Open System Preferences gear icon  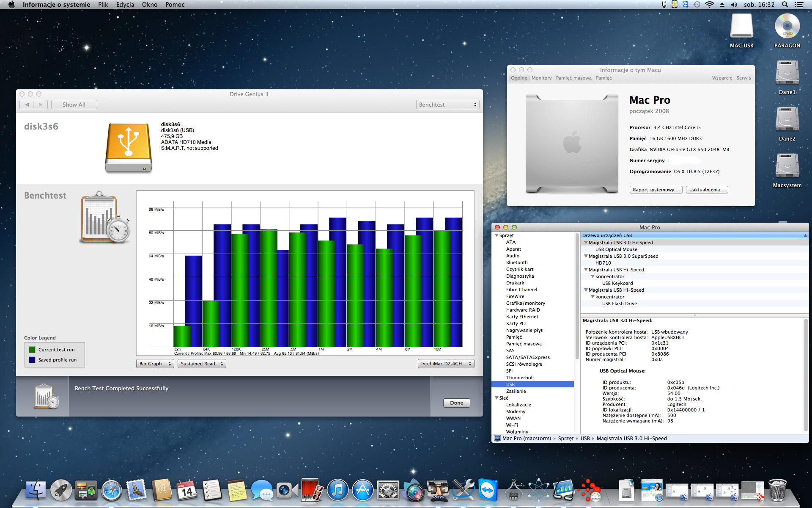pos(388,490)
